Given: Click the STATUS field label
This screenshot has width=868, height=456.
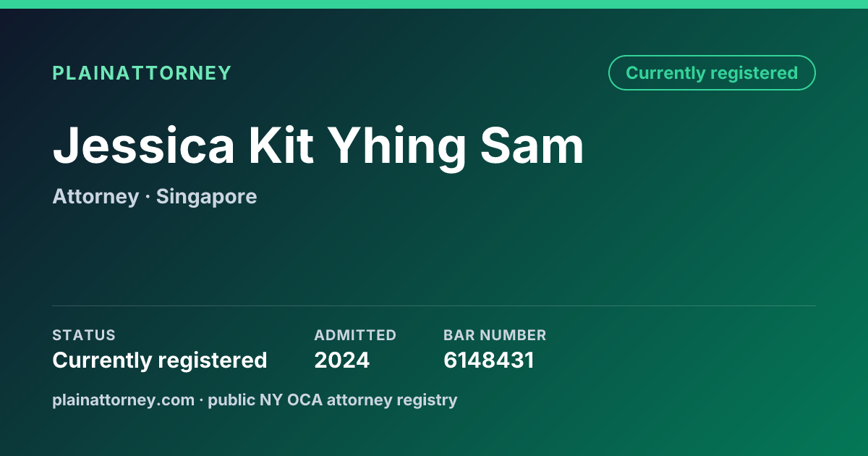Looking at the screenshot, I should pyautogui.click(x=84, y=335).
